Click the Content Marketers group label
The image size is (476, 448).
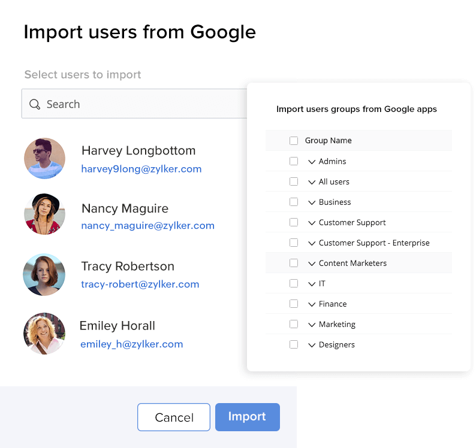[353, 263]
